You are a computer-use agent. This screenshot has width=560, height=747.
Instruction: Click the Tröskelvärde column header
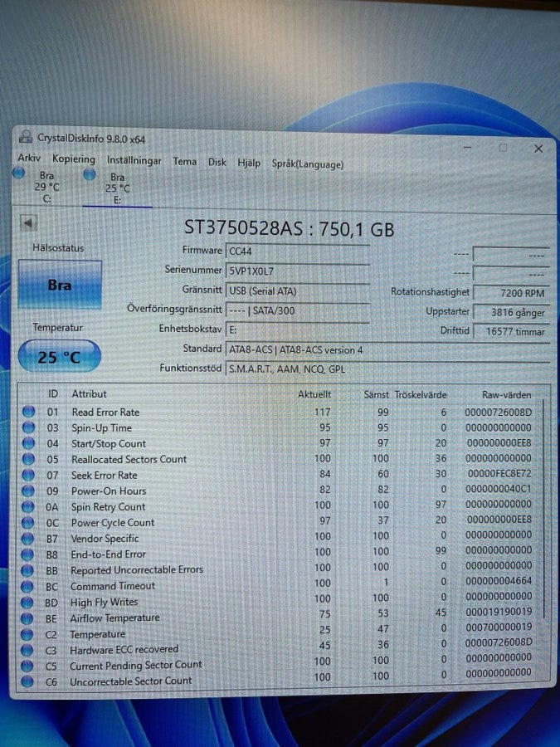point(421,394)
